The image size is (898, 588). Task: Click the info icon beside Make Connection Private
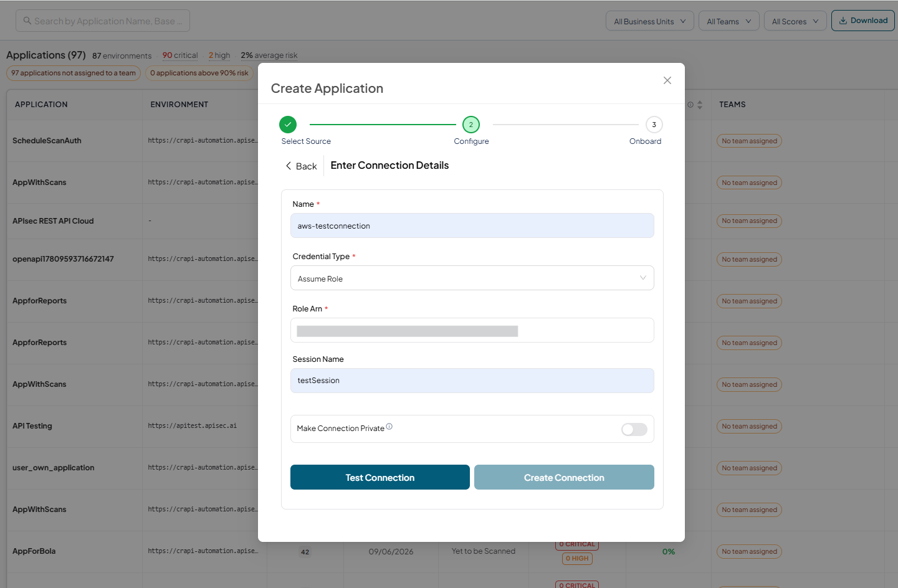(389, 427)
